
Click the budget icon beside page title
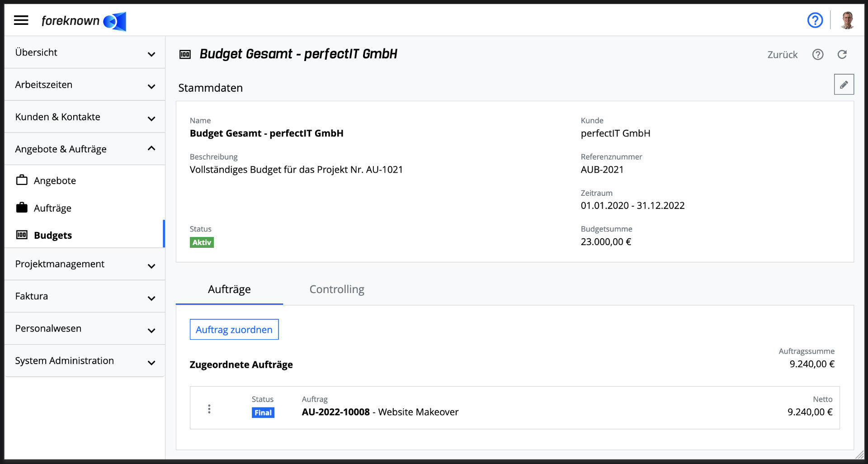coord(185,55)
